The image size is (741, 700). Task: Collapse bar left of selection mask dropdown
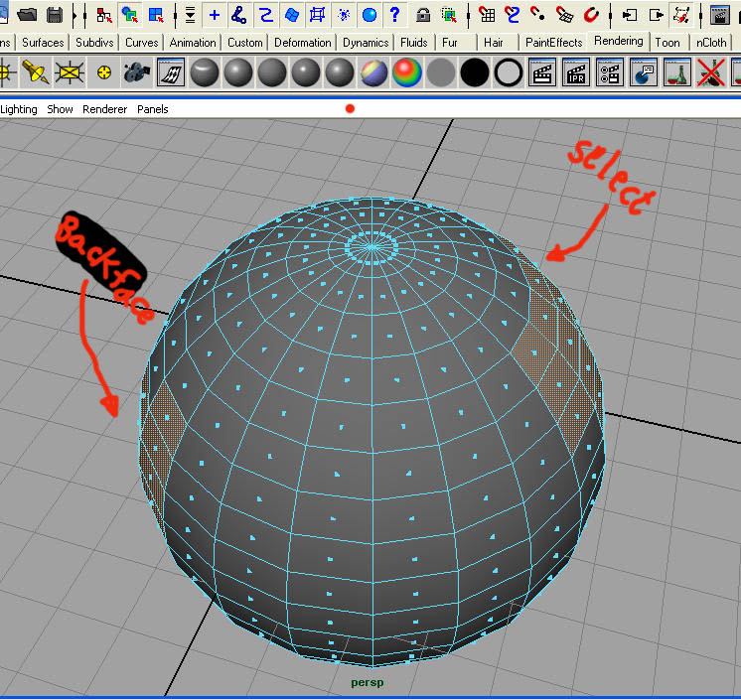175,15
